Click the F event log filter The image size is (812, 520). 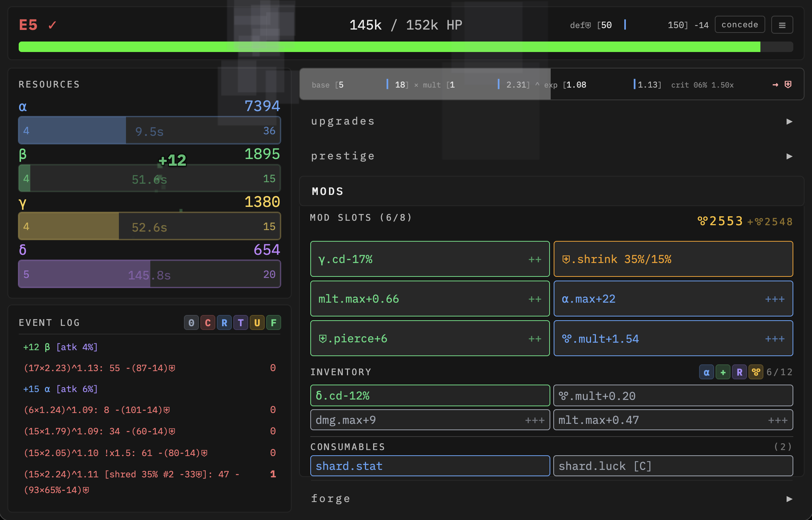[274, 323]
